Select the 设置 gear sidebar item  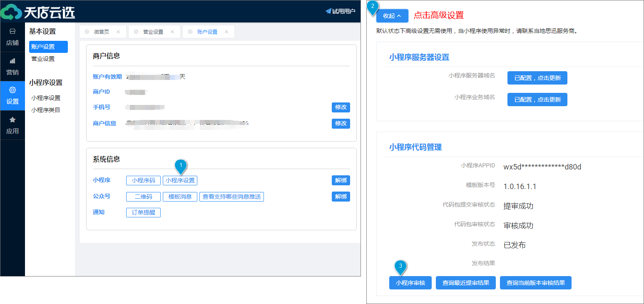point(12,96)
